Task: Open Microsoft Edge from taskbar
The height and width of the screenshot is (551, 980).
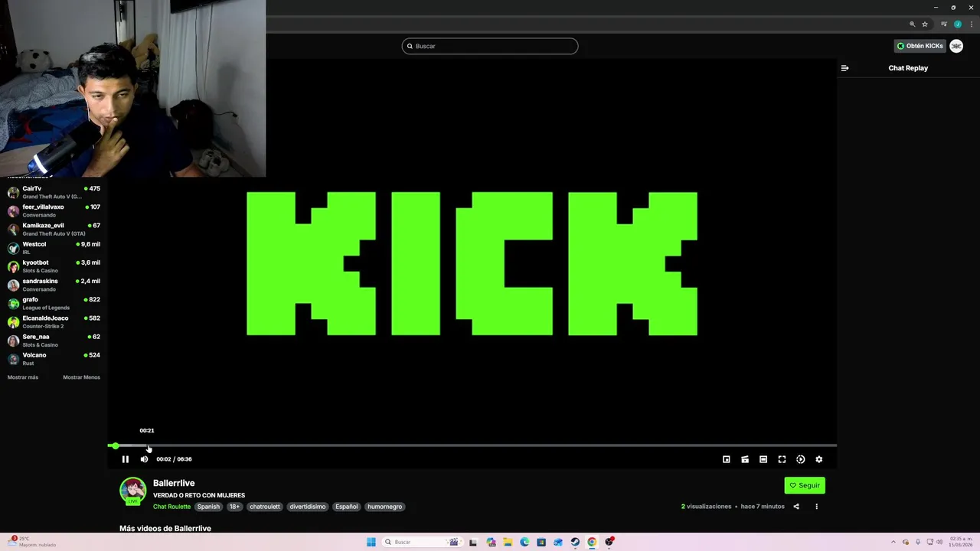Action: [x=524, y=542]
